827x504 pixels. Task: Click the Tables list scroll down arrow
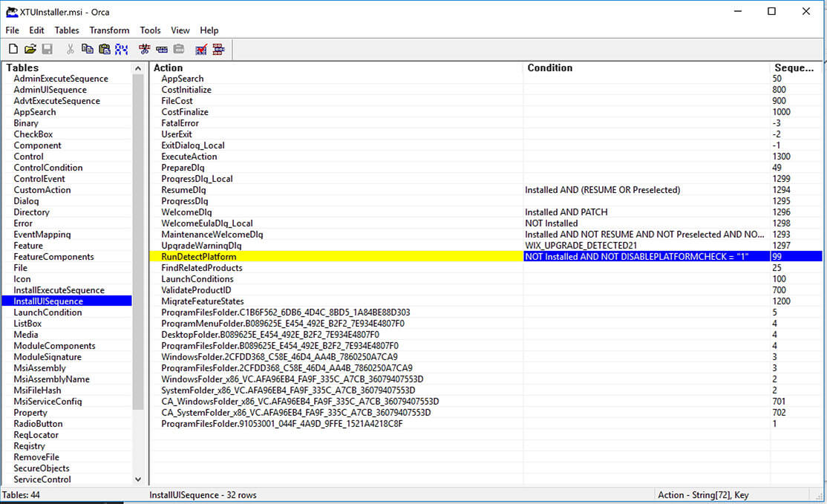tap(138, 480)
